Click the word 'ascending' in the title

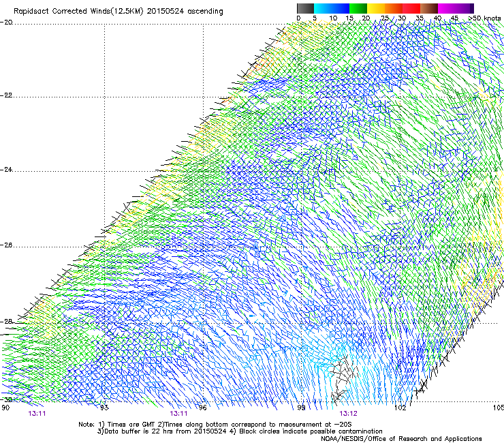coord(205,12)
